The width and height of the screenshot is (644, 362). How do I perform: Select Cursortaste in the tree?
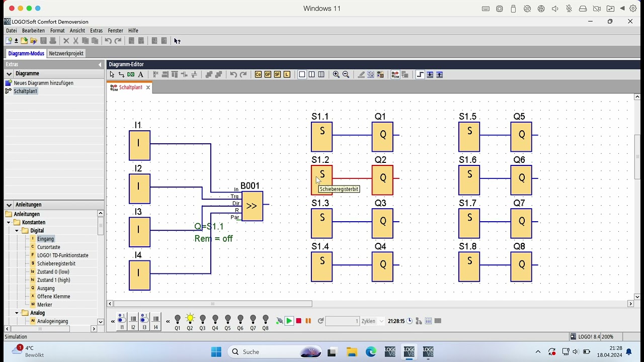48,247
